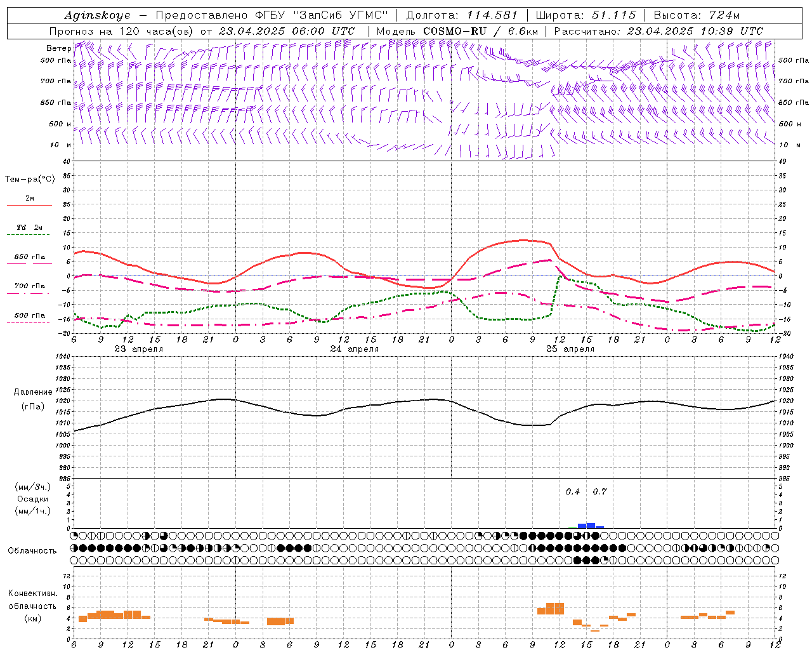Viewport: 812px width, 650px height.
Task: Click the Модель COSMO-RU / 6.6км label
Action: 457,31
